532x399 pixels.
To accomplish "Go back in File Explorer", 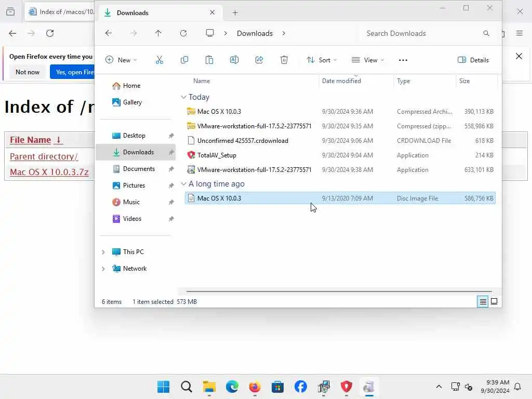I will pos(108,33).
